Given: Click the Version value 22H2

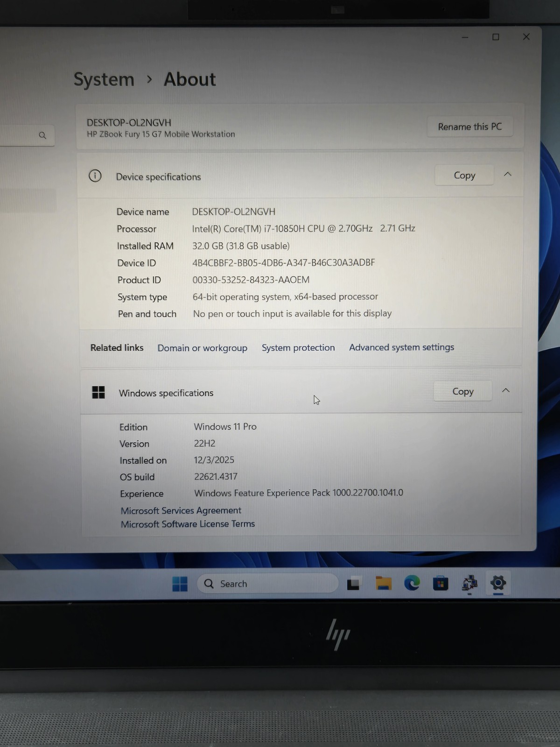Looking at the screenshot, I should click(204, 443).
